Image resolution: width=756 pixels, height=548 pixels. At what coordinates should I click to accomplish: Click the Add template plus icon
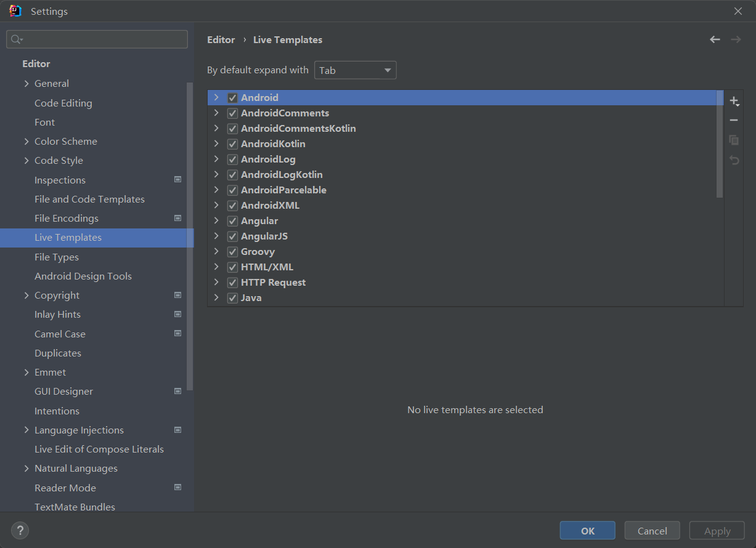(x=733, y=101)
